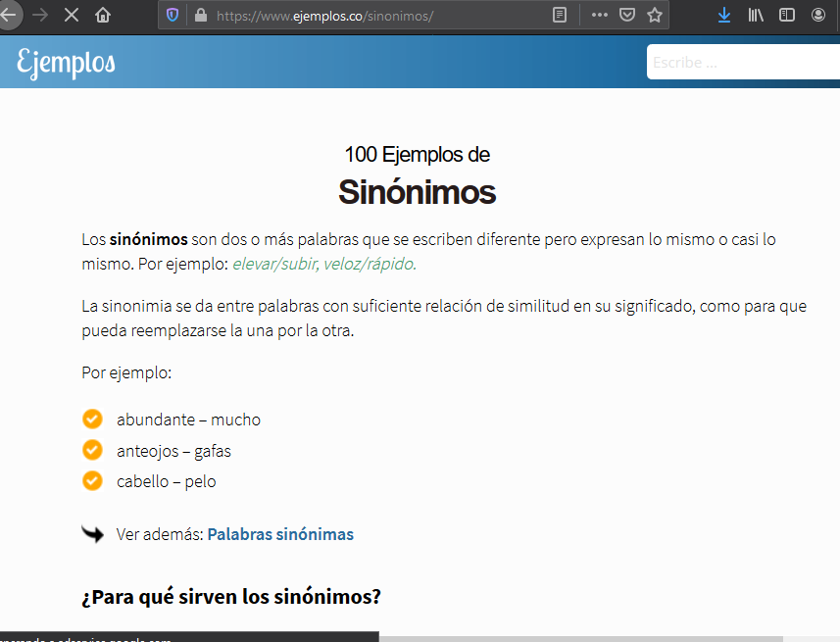Click the checkmark beside cabello – pelo
Screen dimensions: 840x642
(x=92, y=481)
